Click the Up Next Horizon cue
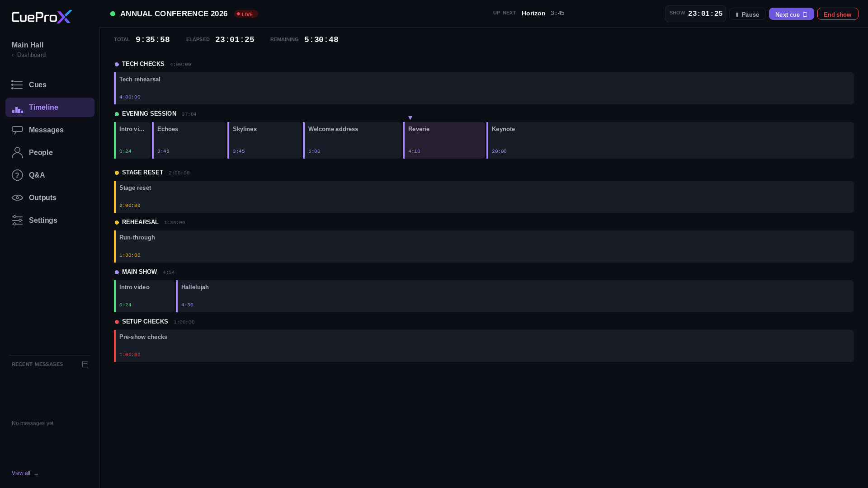Image resolution: width=868 pixels, height=488 pixels. tap(533, 13)
